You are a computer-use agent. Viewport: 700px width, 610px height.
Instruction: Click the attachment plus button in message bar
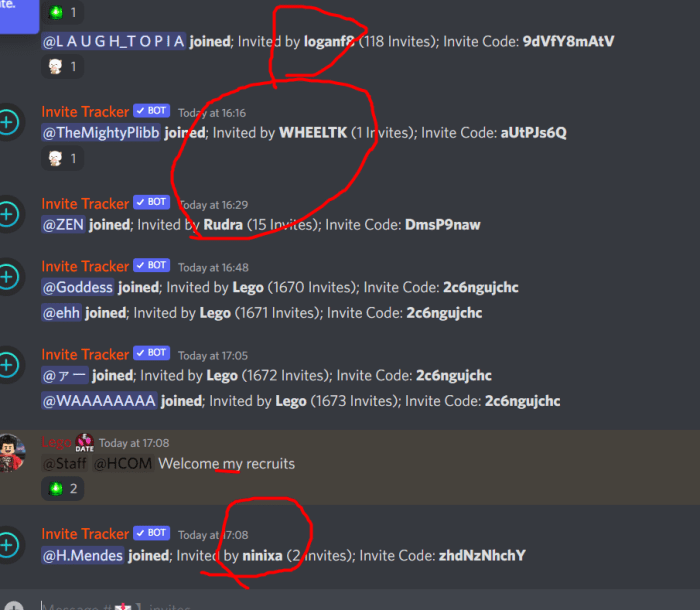click(14, 606)
